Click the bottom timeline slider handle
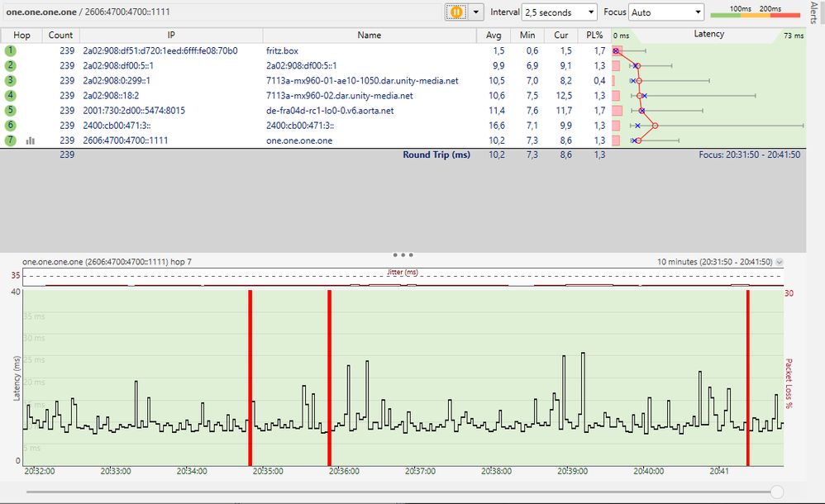The width and height of the screenshot is (825, 504). pyautogui.click(x=776, y=492)
